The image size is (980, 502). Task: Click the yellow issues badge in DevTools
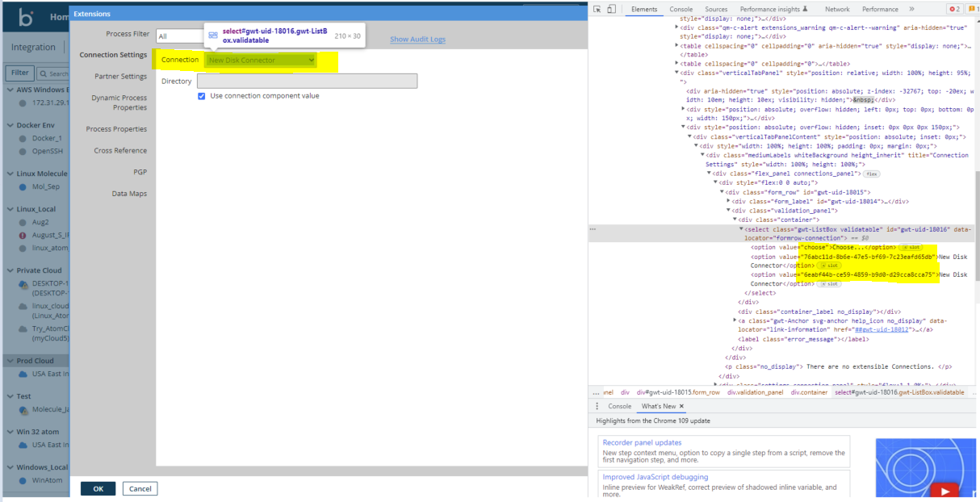tap(975, 9)
